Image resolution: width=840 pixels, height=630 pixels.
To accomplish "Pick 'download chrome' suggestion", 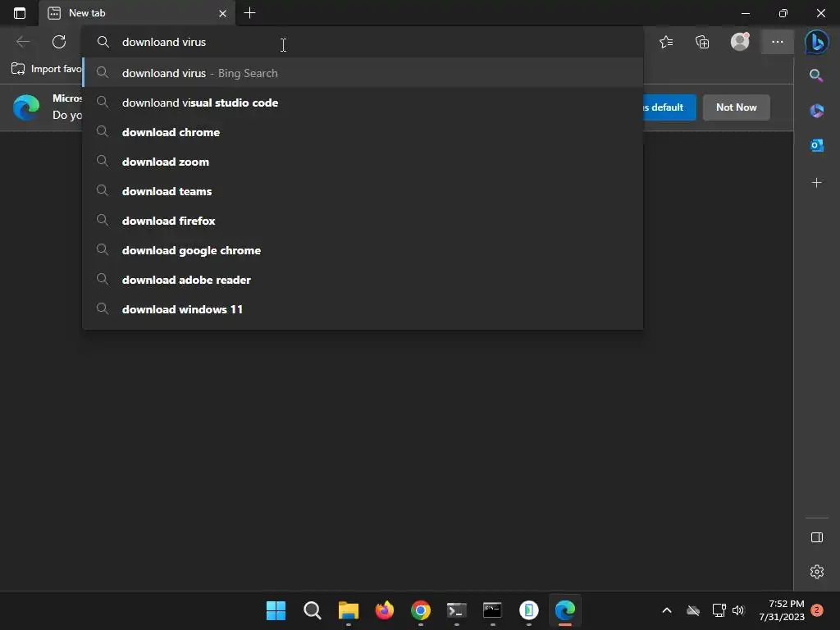I will 363,132.
